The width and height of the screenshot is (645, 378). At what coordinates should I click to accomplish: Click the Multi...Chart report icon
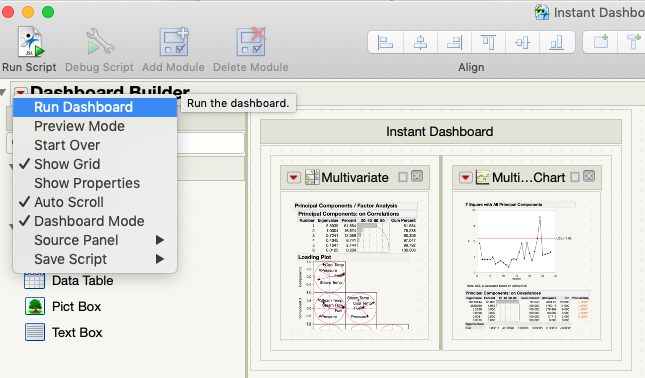pyautogui.click(x=483, y=177)
